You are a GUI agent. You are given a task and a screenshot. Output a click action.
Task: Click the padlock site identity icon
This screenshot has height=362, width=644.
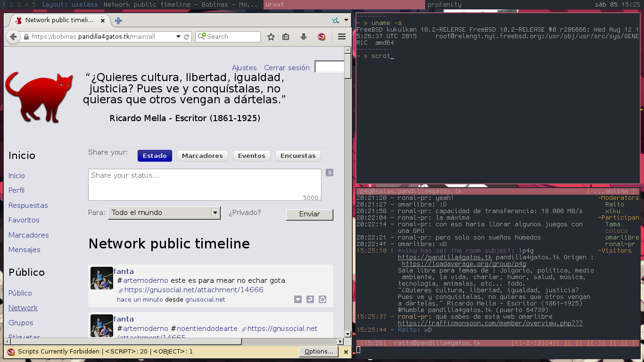point(26,37)
